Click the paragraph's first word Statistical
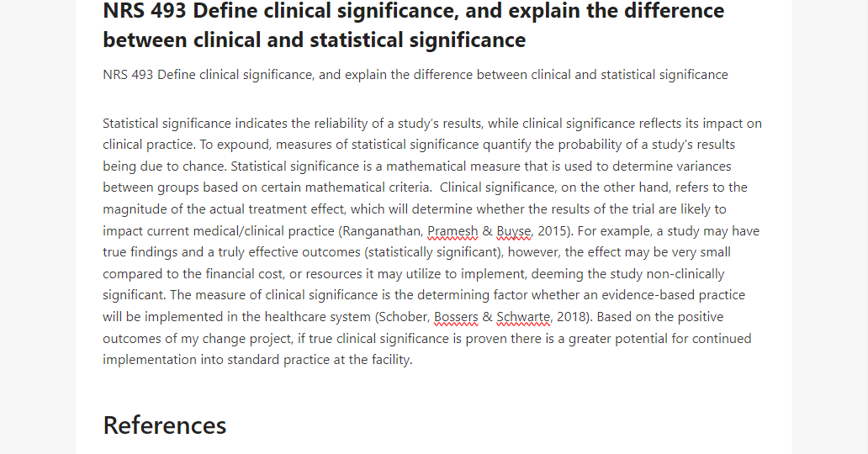This screenshot has width=868, height=454. coord(130,124)
